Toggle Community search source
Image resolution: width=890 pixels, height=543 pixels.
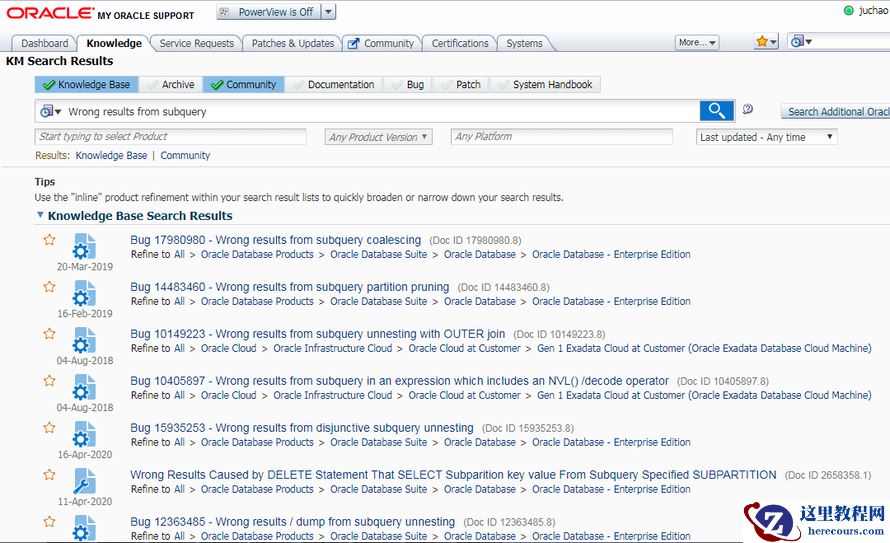click(x=244, y=85)
